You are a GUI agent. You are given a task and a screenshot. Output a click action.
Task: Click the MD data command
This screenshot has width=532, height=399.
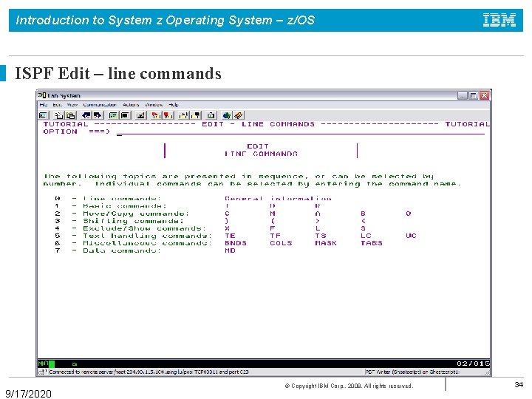click(x=230, y=250)
